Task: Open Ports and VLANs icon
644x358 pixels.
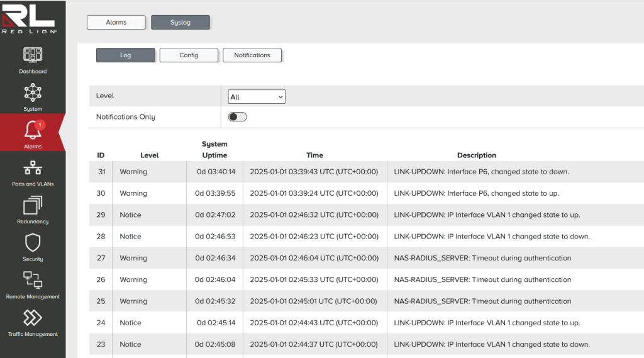Action: (33, 169)
